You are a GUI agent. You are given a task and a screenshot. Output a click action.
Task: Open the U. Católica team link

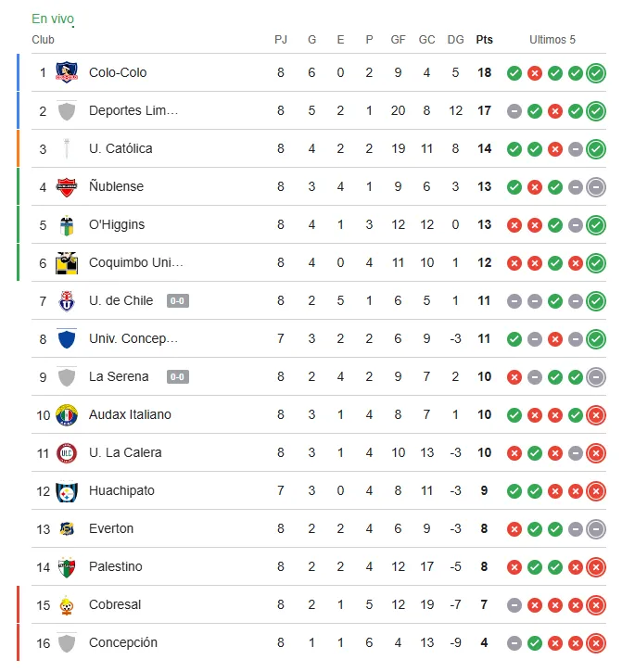point(121,149)
